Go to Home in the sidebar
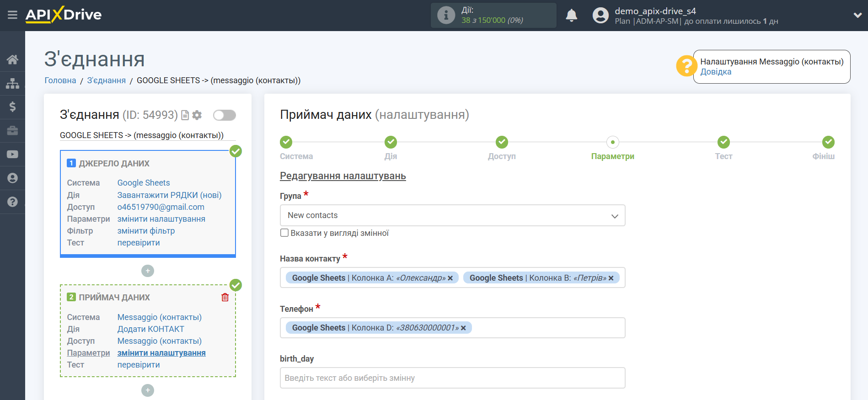The height and width of the screenshot is (400, 868). coord(12,59)
